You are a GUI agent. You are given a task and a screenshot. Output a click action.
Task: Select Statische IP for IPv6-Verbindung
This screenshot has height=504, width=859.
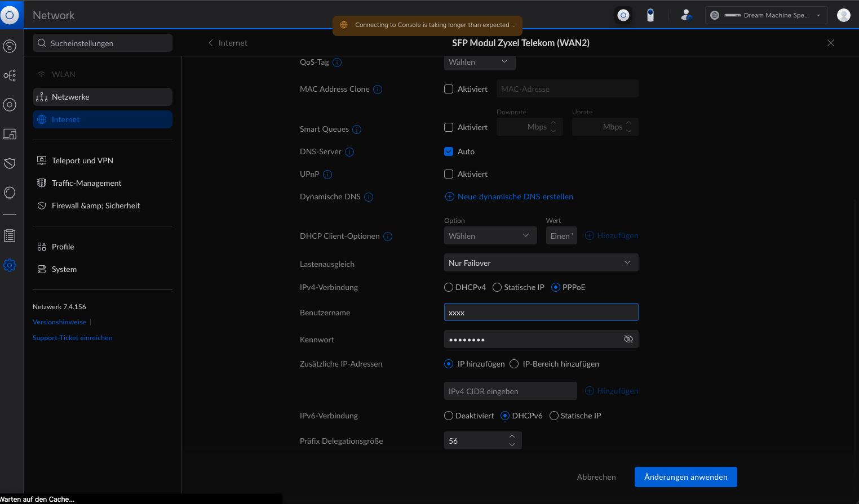554,416
